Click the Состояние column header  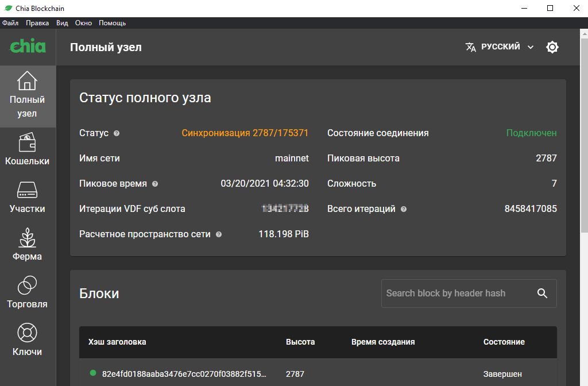pyautogui.click(x=504, y=342)
